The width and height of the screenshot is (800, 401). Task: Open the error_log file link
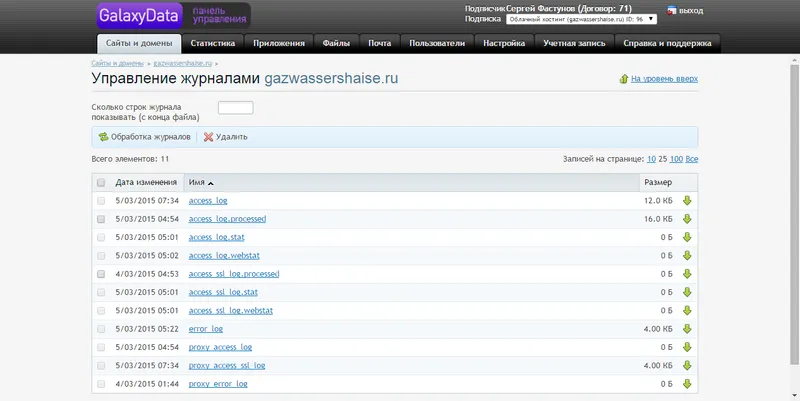pos(206,329)
